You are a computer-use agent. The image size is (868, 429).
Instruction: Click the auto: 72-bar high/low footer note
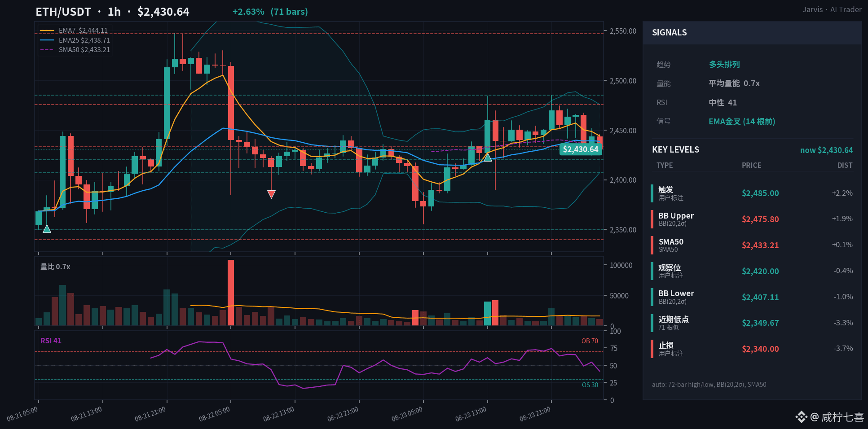click(709, 385)
